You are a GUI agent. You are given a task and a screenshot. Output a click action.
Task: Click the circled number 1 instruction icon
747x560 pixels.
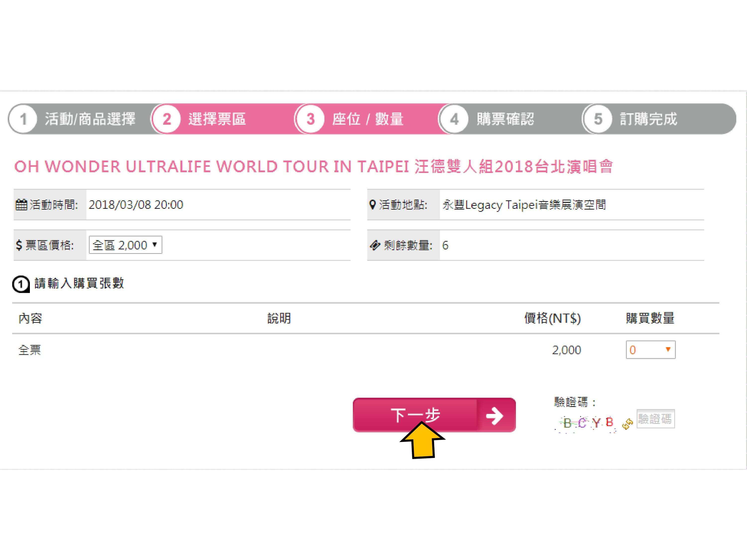tap(21, 284)
